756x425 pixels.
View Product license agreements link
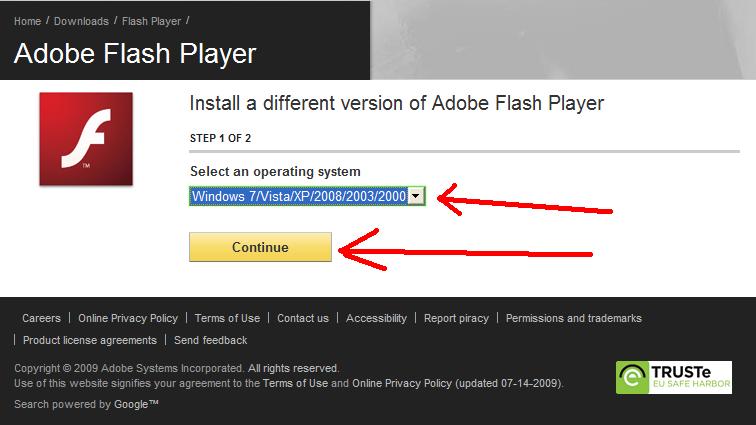89,340
